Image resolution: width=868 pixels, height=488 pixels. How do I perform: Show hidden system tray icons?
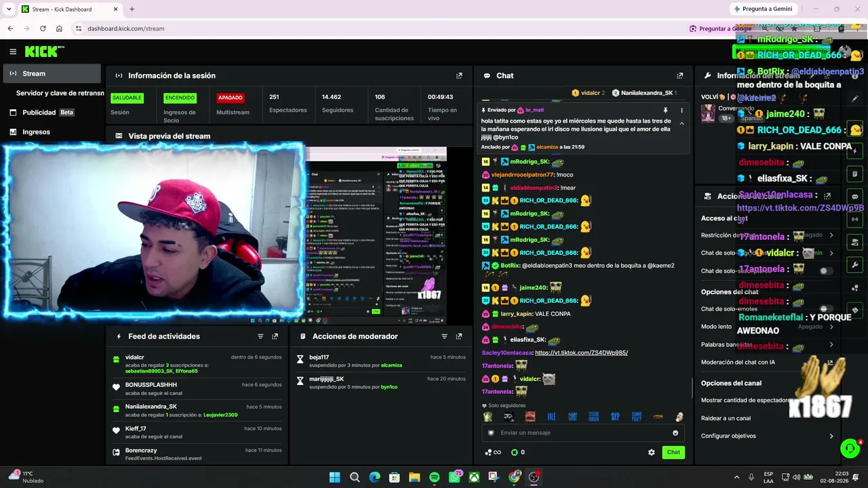[736, 477]
